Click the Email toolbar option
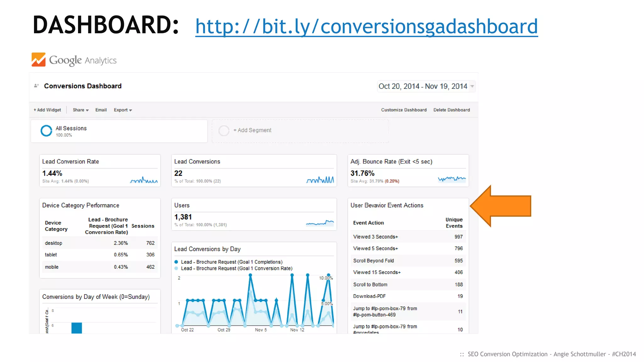644x362 pixels. (101, 110)
